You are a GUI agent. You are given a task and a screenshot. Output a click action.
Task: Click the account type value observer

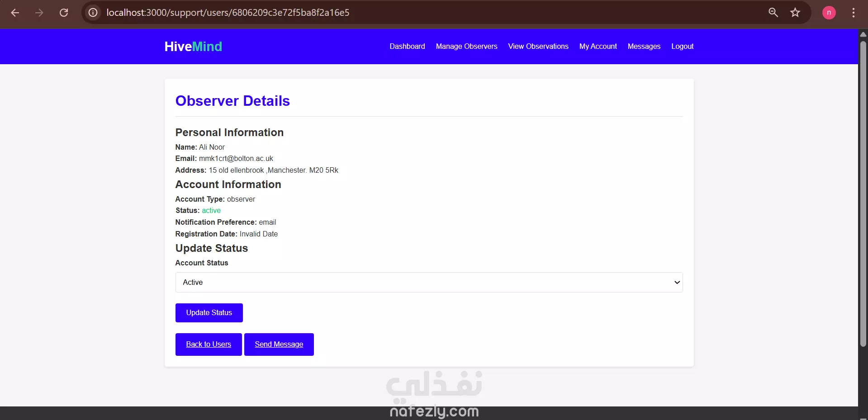pos(241,199)
